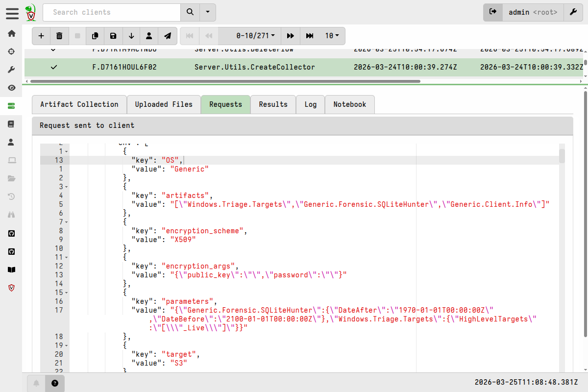Image resolution: width=588 pixels, height=392 pixels.
Task: Delete collection with trash icon
Action: point(59,36)
